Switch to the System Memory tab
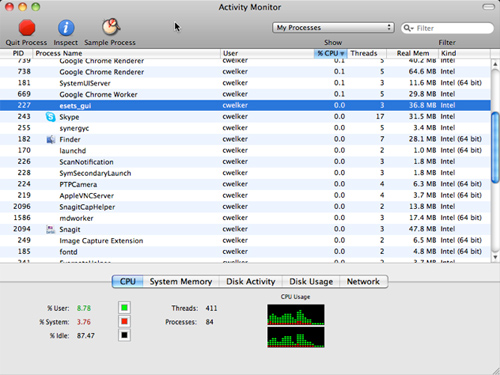 click(x=181, y=281)
